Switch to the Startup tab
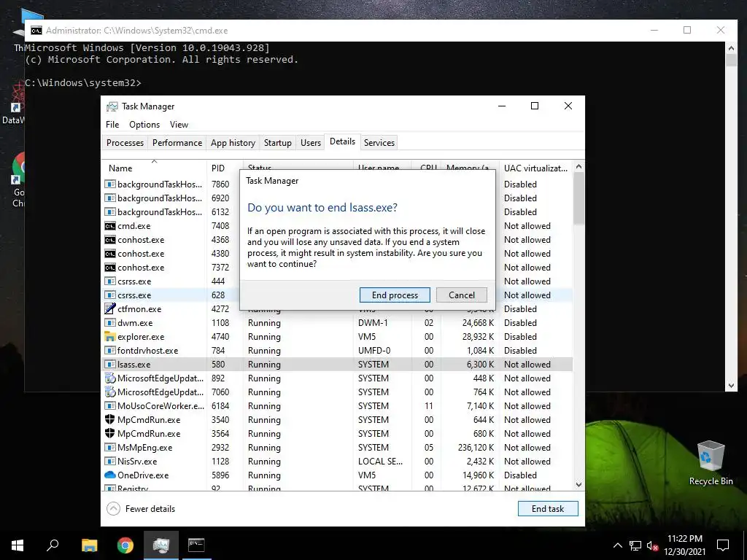This screenshot has height=560, width=747. coord(278,143)
